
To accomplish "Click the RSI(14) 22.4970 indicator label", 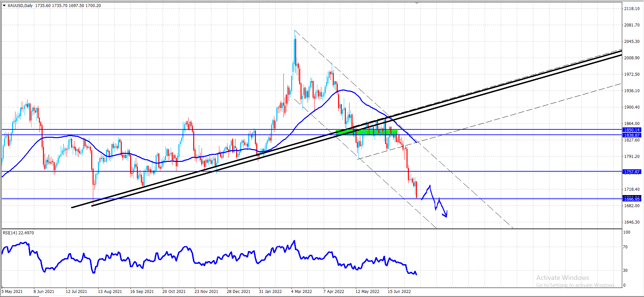I will (18, 233).
